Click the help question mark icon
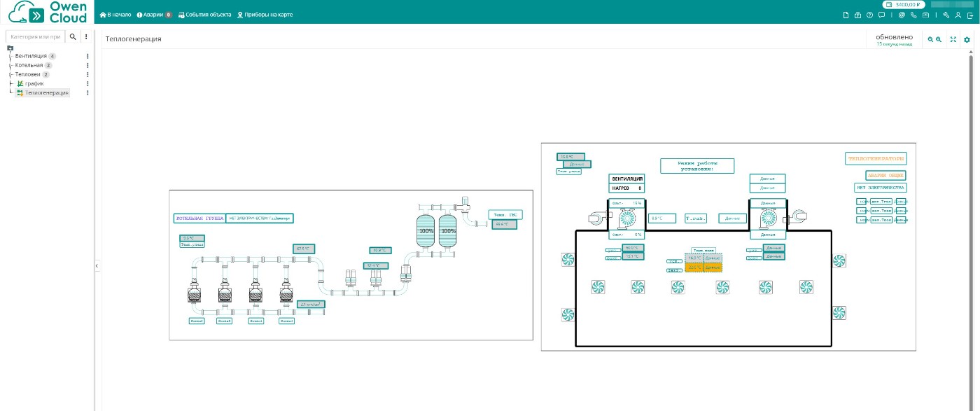The height and width of the screenshot is (411, 980). [869, 15]
